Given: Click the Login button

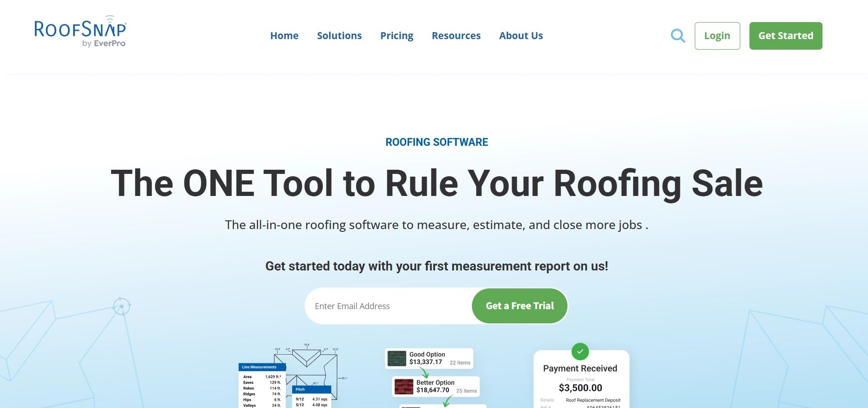Looking at the screenshot, I should [717, 36].
